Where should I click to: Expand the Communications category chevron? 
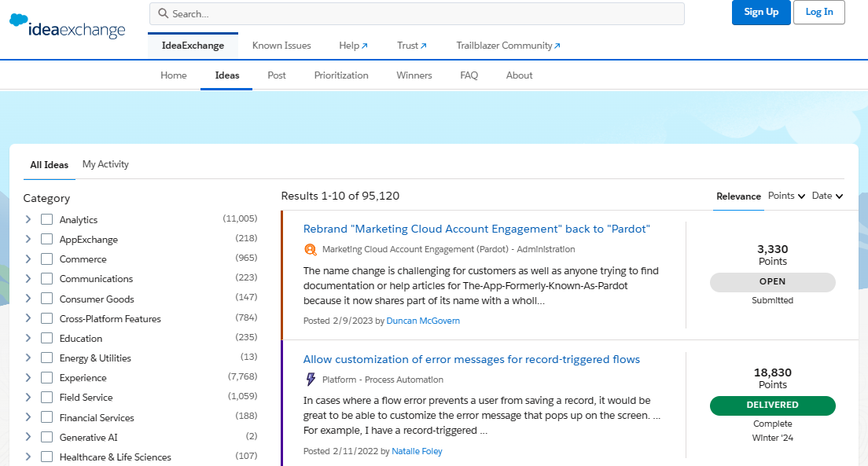(28, 278)
